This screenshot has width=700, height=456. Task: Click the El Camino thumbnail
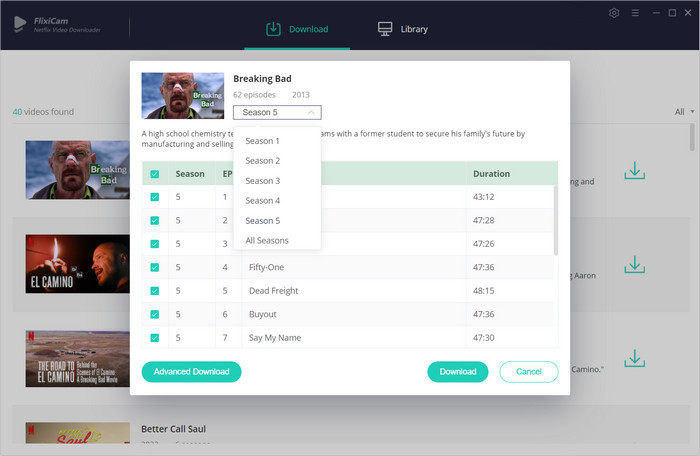tap(78, 264)
